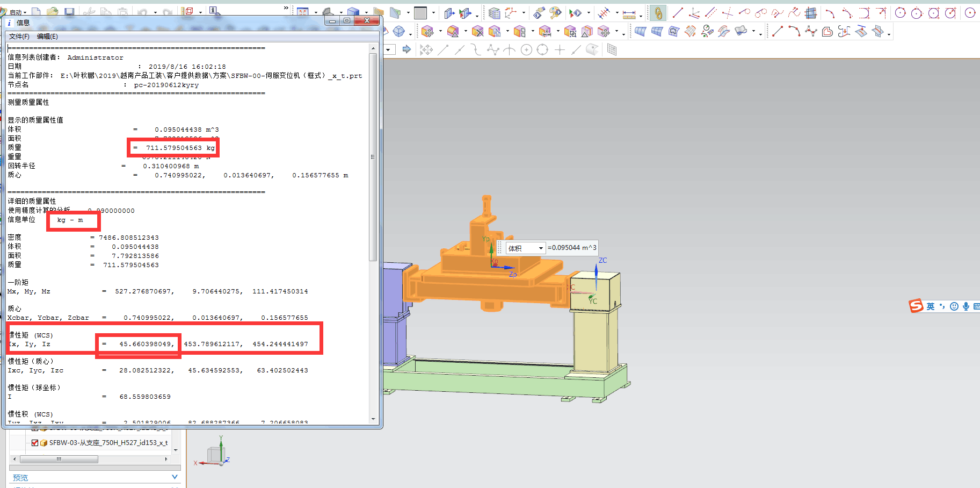
Task: Click the Open file folder icon
Action: pos(53,12)
